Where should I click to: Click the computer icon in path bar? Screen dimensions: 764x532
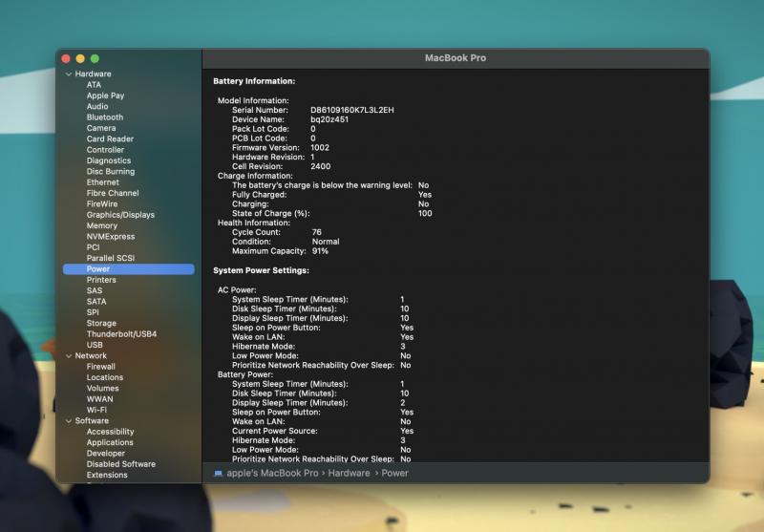pyautogui.click(x=219, y=473)
